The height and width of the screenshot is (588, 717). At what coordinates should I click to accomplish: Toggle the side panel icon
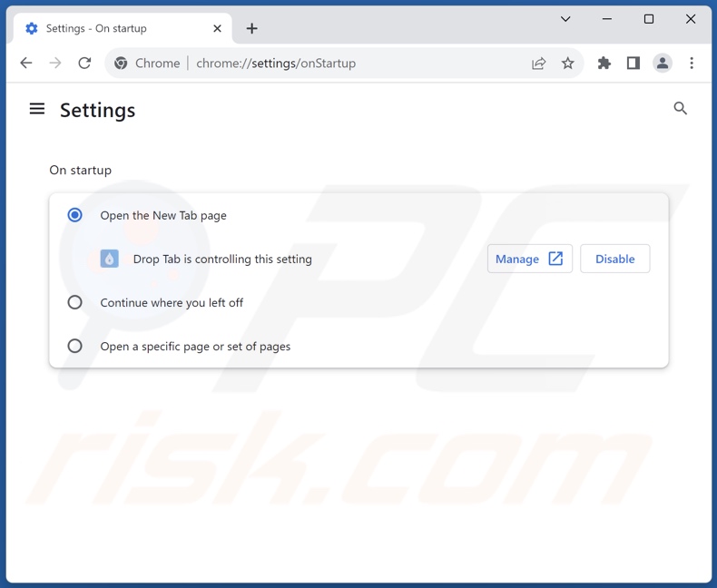(x=634, y=64)
